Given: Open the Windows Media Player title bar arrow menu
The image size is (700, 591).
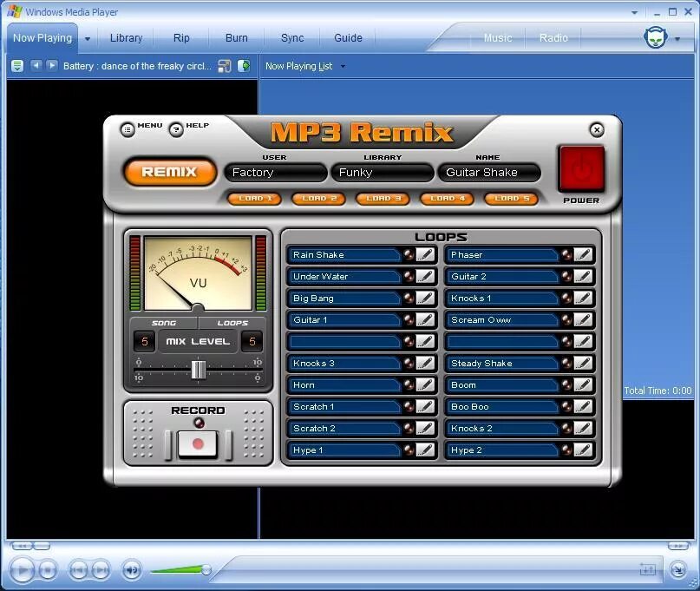Looking at the screenshot, I should coord(634,12).
